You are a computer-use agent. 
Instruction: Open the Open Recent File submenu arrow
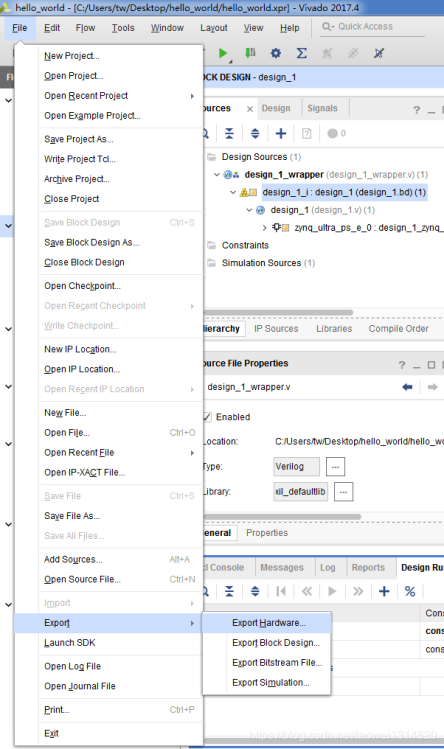(192, 453)
